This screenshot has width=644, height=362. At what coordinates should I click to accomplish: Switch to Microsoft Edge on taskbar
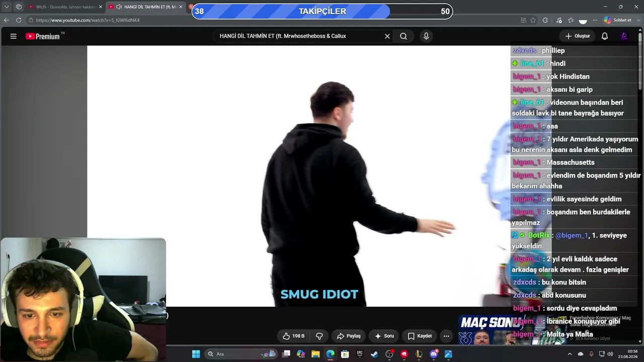(x=330, y=354)
